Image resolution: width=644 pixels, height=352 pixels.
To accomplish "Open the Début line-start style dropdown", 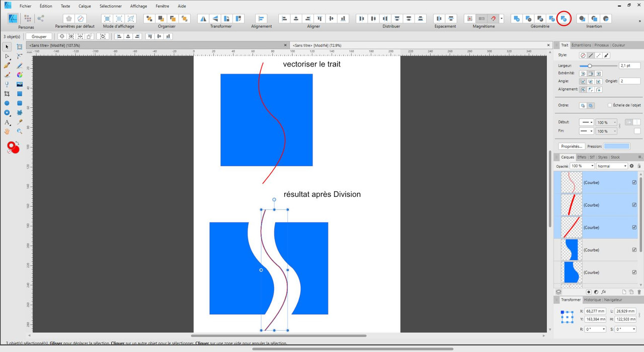I will point(586,122).
